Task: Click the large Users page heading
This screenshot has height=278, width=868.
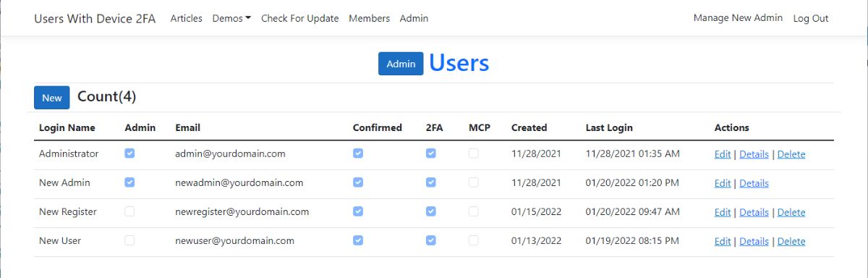Action: click(459, 63)
